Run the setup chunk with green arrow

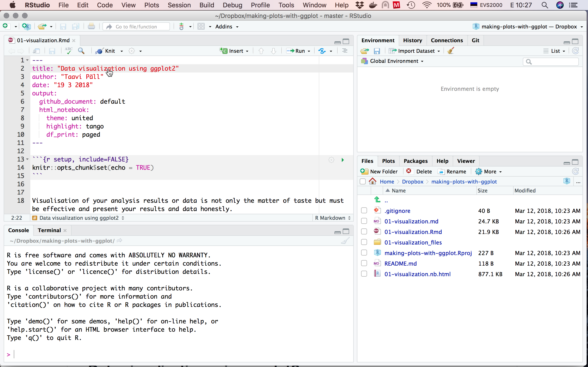pyautogui.click(x=343, y=160)
